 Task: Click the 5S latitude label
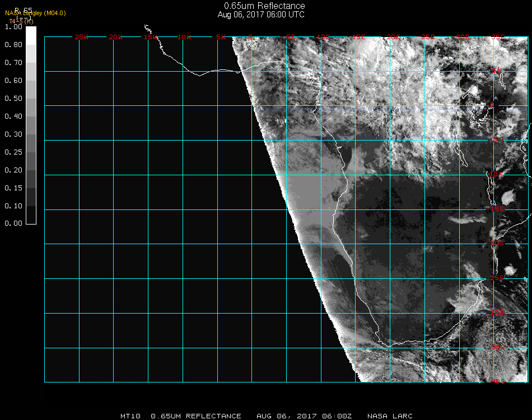(498, 140)
